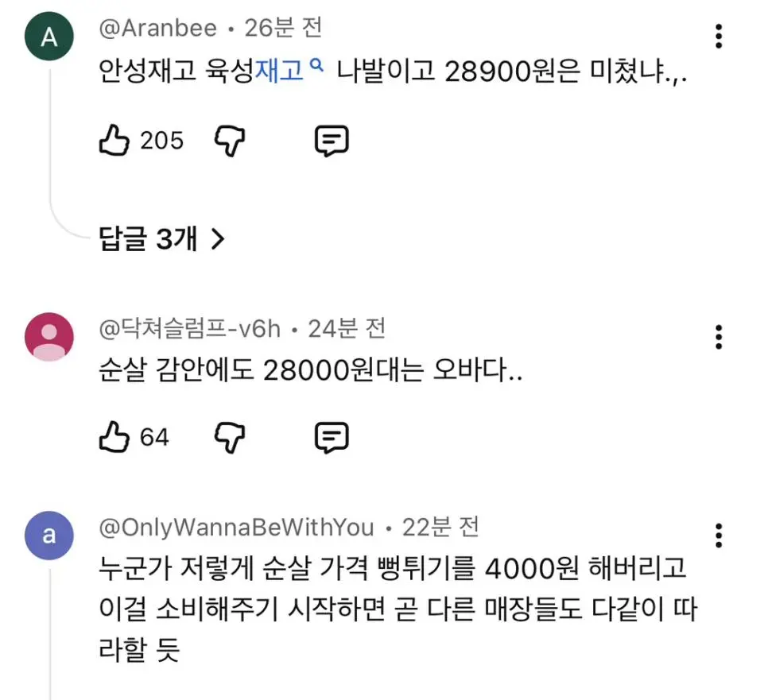The height and width of the screenshot is (700, 768).
Task: Reply to the @Aranbee comment
Action: (x=332, y=141)
